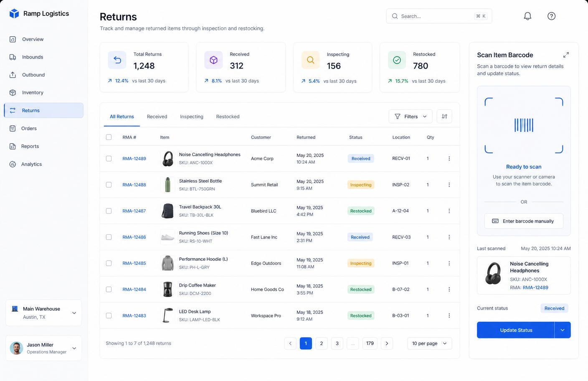This screenshot has height=381, width=588.
Task: Click the Inspecting badge for RMA-12488
Action: (x=361, y=185)
